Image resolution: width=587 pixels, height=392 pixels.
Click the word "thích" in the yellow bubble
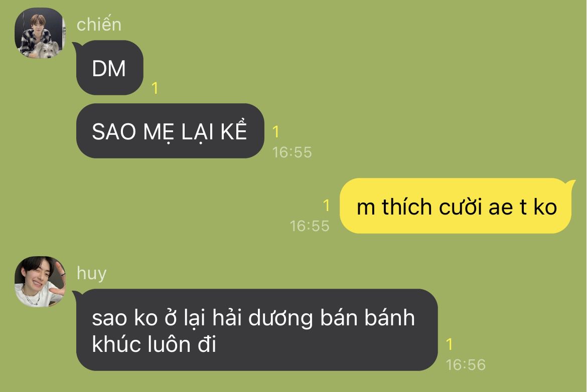406,207
